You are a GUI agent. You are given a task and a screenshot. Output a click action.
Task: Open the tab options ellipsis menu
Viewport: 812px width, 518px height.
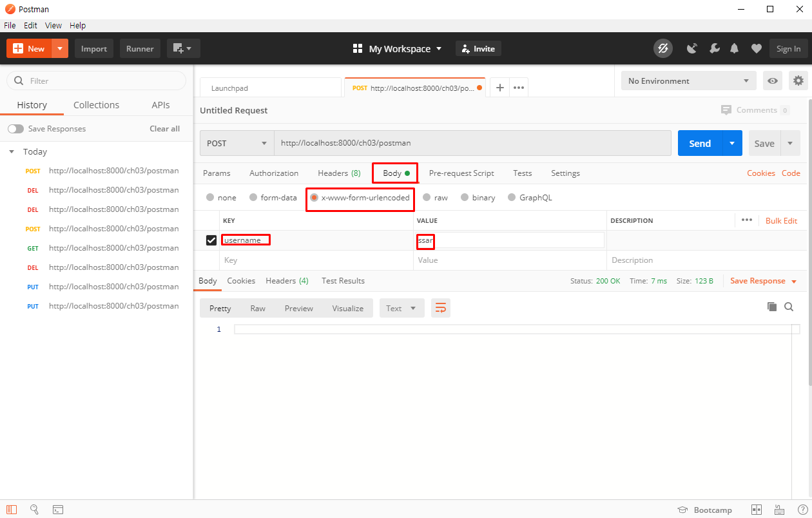[519, 88]
